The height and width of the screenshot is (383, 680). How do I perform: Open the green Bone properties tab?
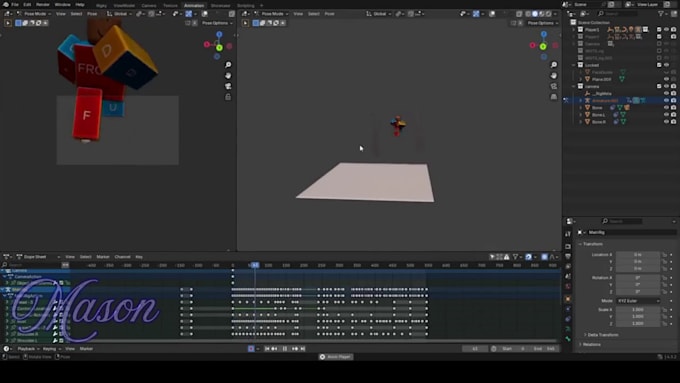click(568, 339)
